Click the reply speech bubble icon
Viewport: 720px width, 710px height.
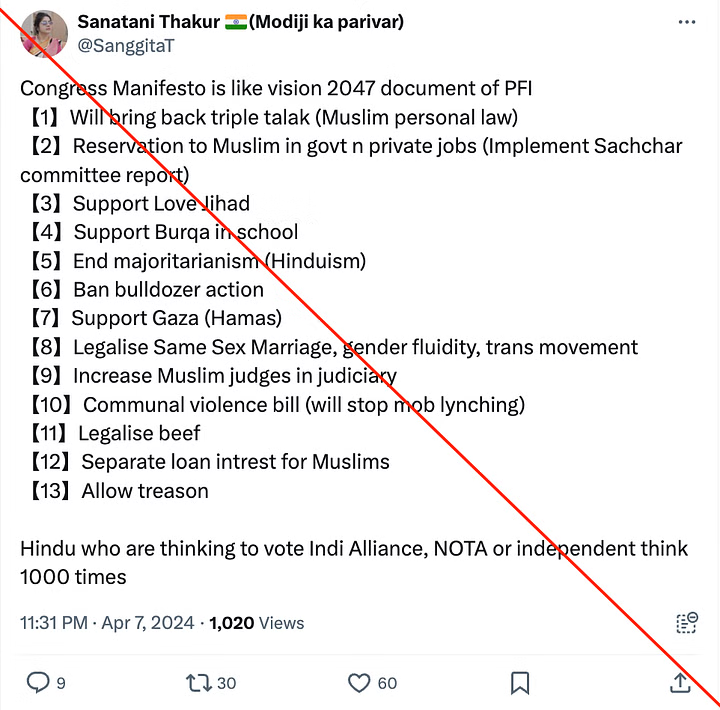[x=38, y=683]
